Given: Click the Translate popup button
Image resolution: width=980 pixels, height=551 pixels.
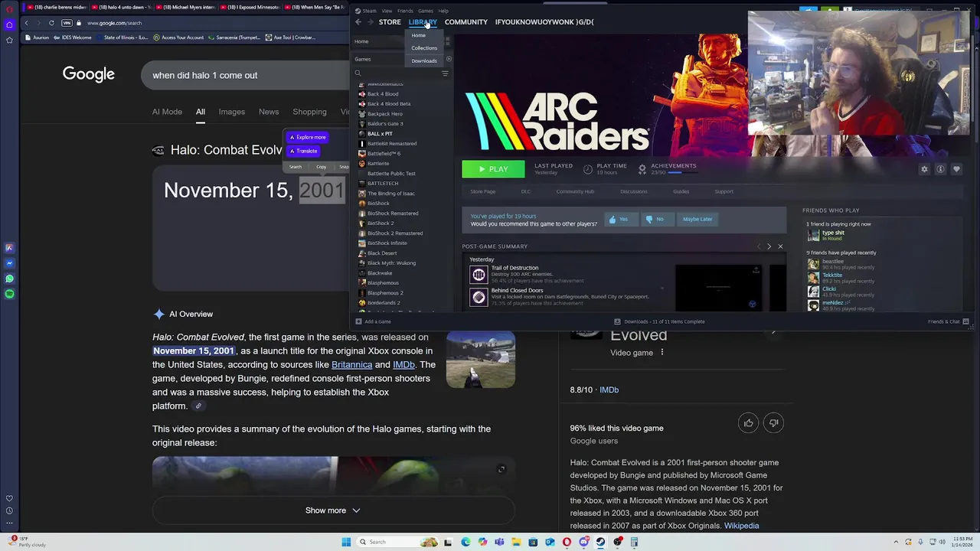Looking at the screenshot, I should point(303,152).
